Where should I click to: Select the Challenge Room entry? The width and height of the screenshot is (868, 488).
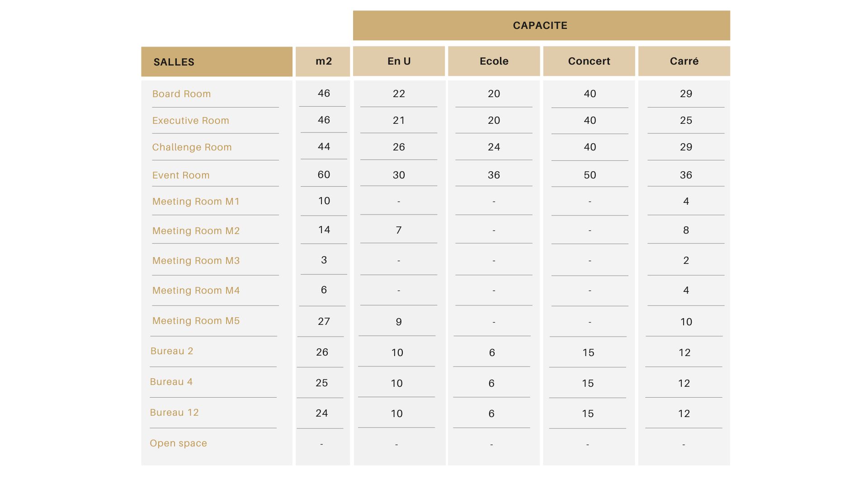click(x=192, y=147)
